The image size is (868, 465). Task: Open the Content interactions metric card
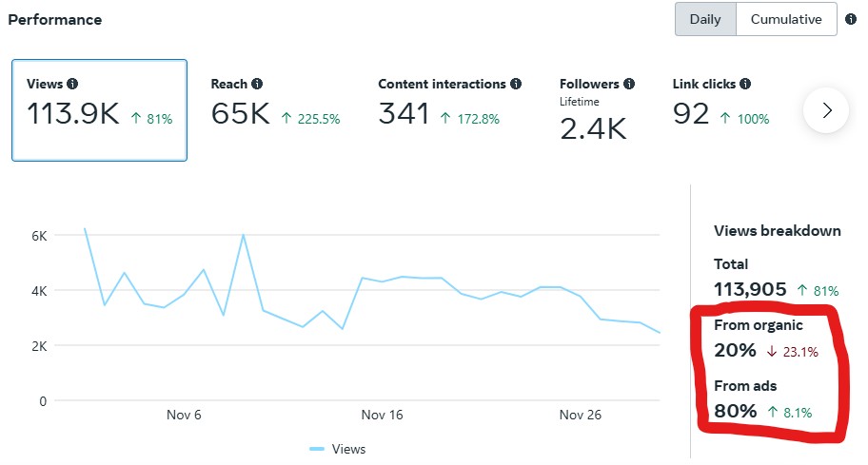point(449,110)
